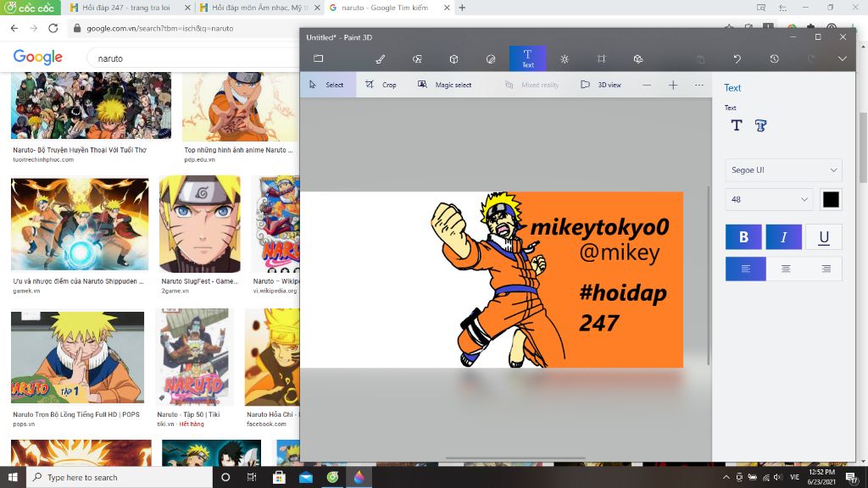Open the Segoe UI font dropdown
Viewport: 868px width, 488px height.
coord(783,169)
